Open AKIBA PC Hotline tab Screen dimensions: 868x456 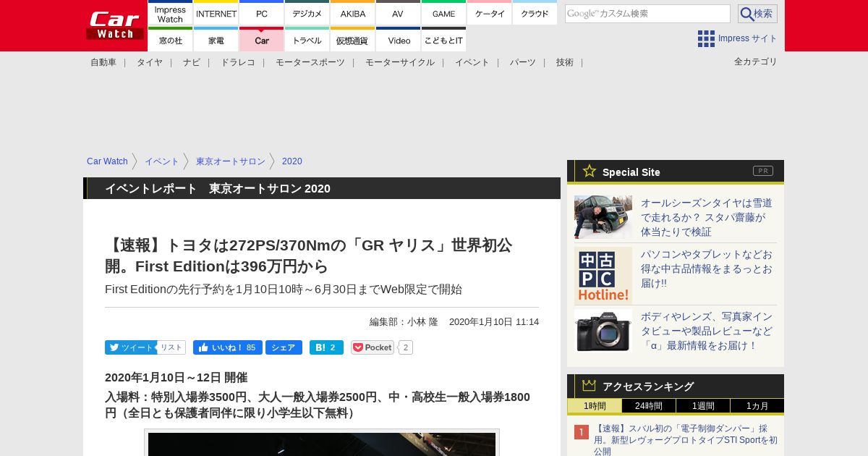click(352, 13)
